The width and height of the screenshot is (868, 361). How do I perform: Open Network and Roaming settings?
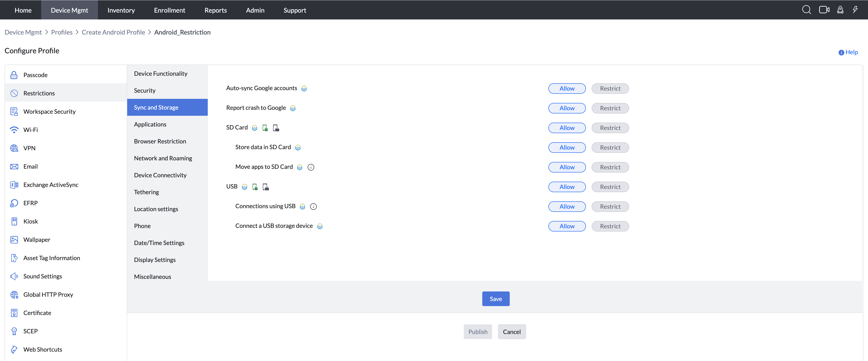click(x=163, y=158)
